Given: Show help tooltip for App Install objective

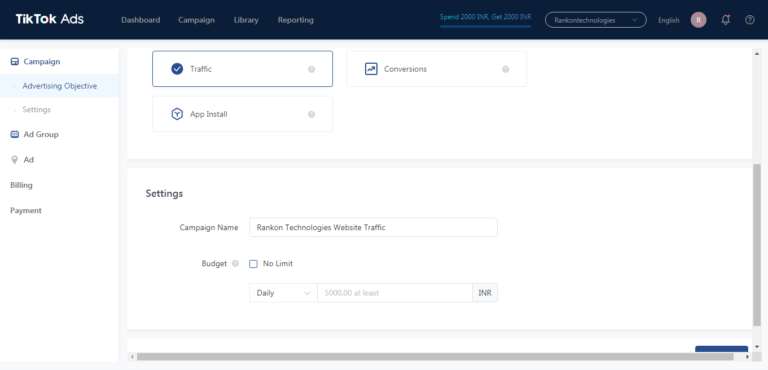Looking at the screenshot, I should point(311,114).
